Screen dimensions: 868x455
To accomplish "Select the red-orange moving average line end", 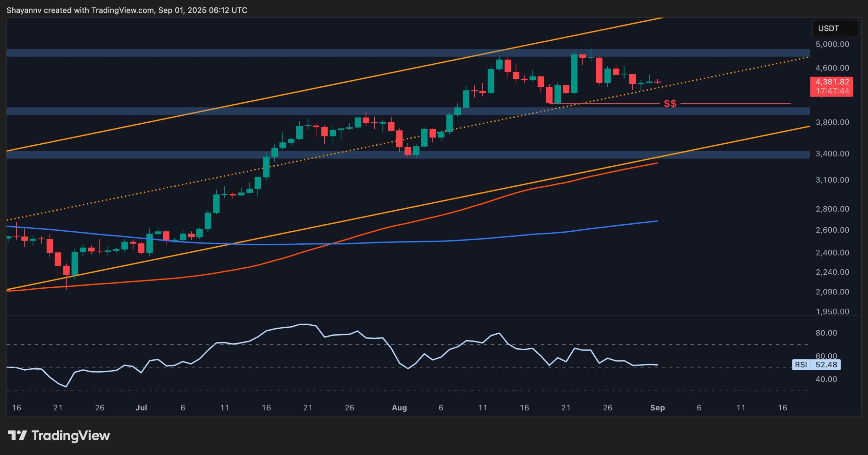I will tap(656, 163).
